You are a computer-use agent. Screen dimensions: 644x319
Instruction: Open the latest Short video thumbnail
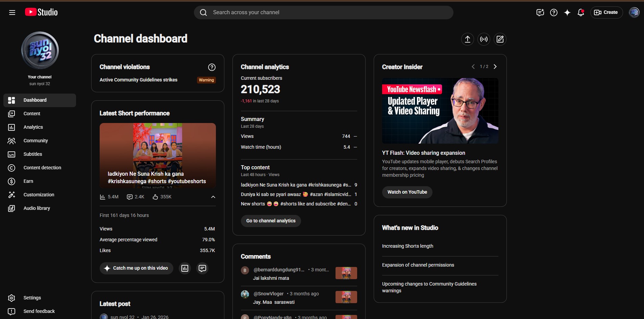(158, 156)
